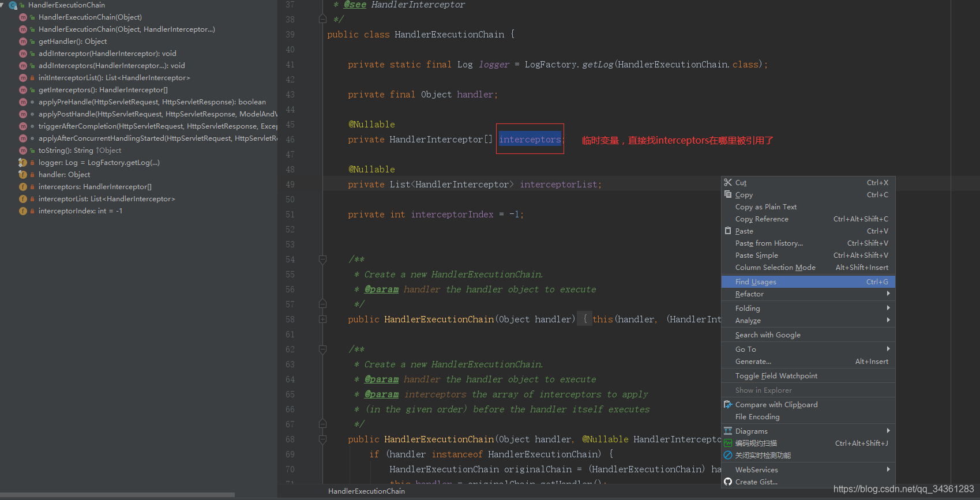Select Copy as Plain Text
This screenshot has width=980, height=500.
(808, 207)
